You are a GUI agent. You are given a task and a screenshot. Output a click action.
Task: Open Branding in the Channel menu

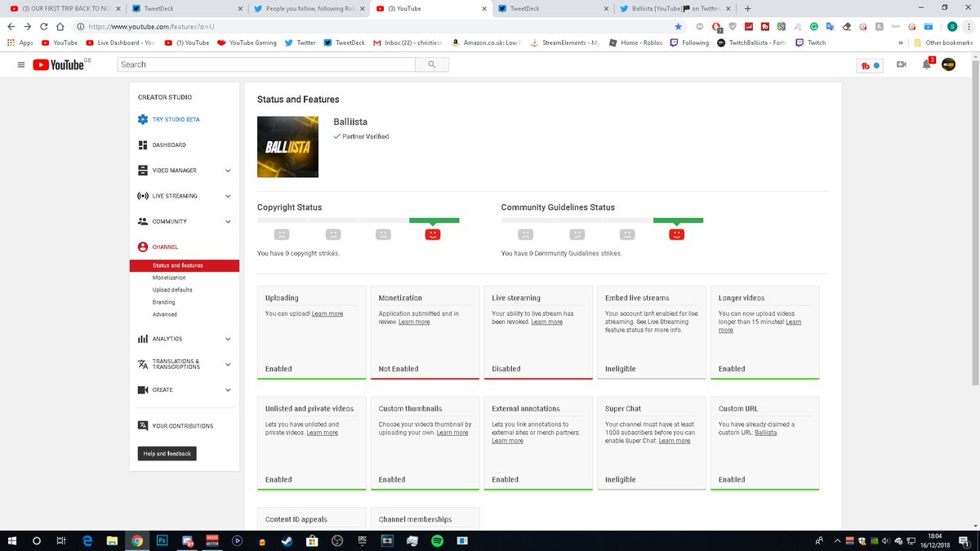tap(163, 302)
